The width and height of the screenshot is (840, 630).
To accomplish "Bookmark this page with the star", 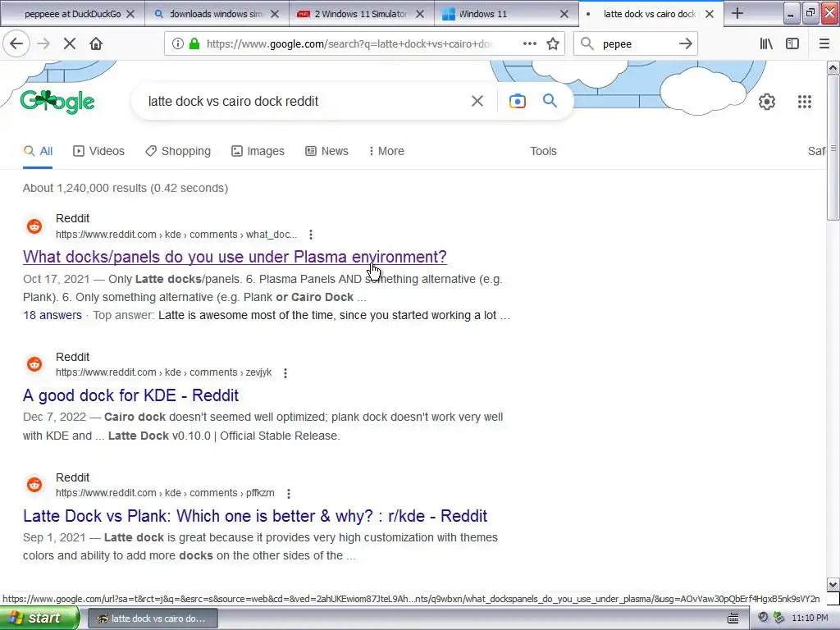I will point(553,44).
